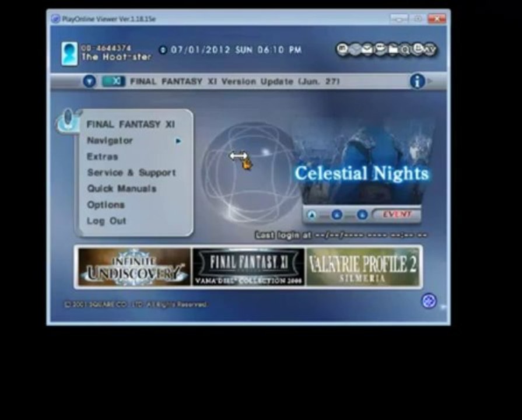522x420 pixels.
Task: Open the blue information icon on news bar
Action: pos(417,81)
